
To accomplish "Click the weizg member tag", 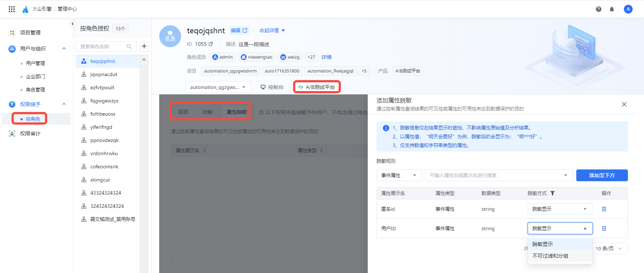I will click(x=290, y=57).
